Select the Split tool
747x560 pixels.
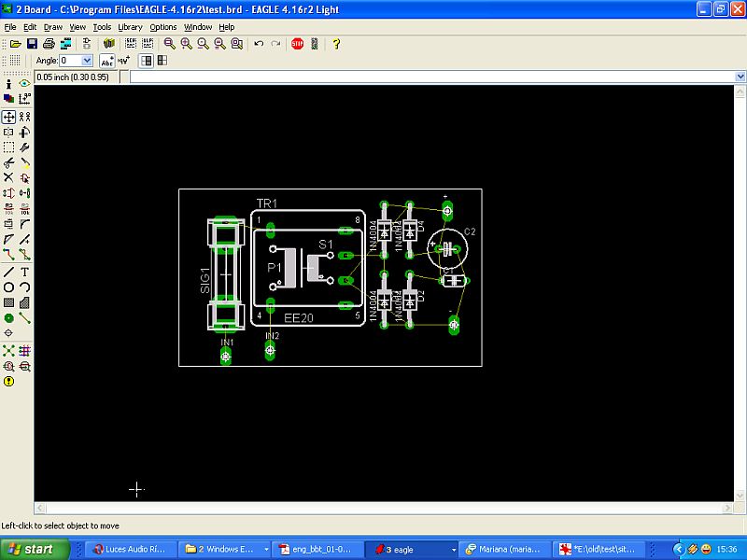8,239
